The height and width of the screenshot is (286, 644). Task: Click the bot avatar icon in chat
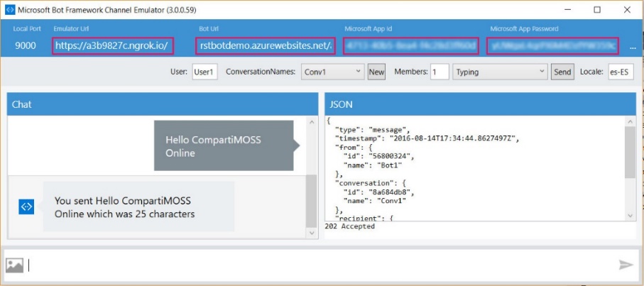pos(26,207)
